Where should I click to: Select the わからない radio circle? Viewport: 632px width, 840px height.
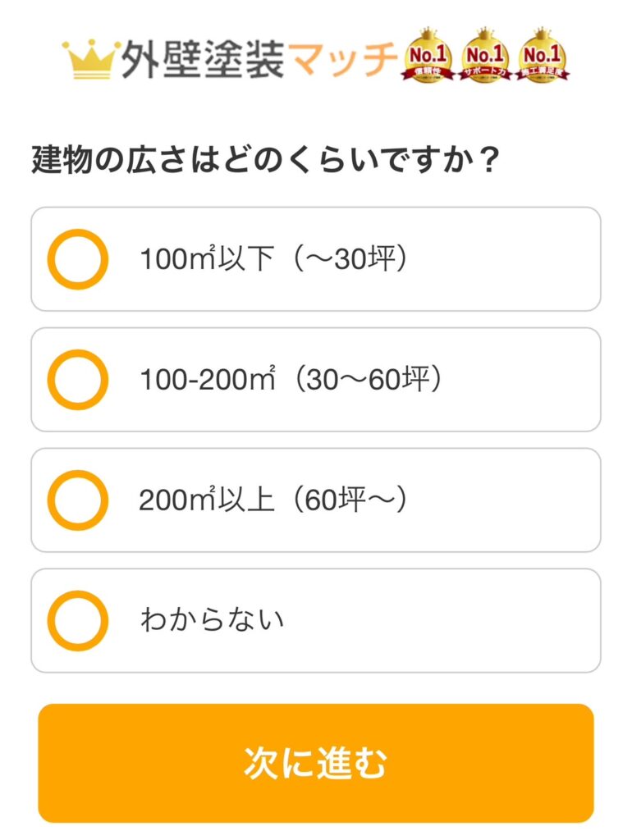(x=78, y=621)
